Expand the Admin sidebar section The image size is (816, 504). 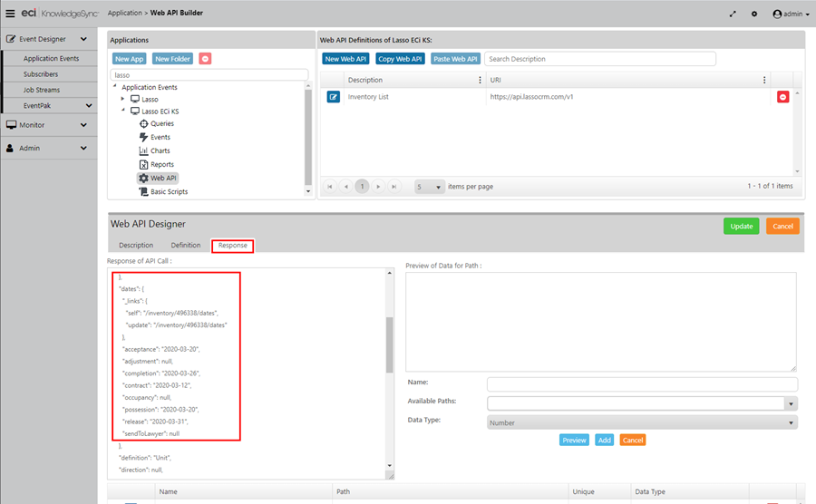pos(49,149)
